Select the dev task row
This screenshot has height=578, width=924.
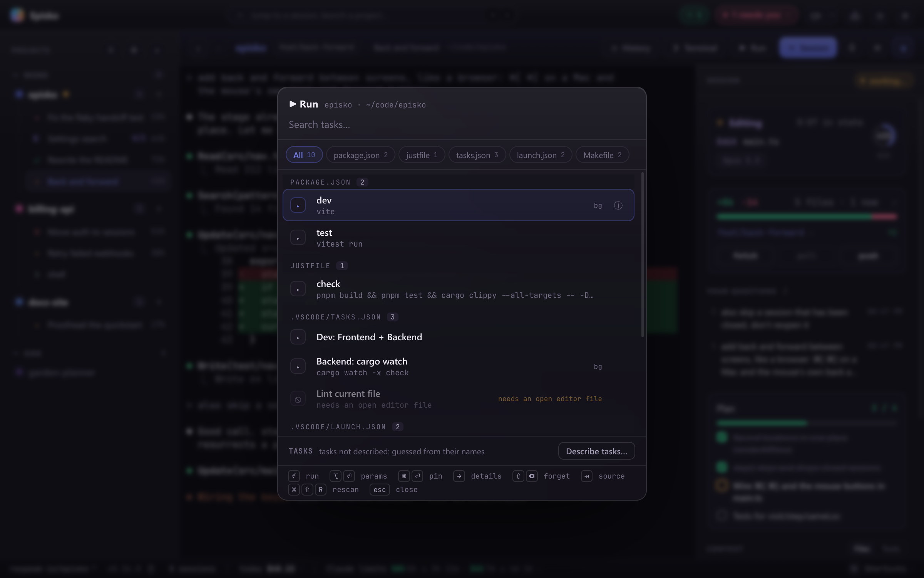(458, 205)
